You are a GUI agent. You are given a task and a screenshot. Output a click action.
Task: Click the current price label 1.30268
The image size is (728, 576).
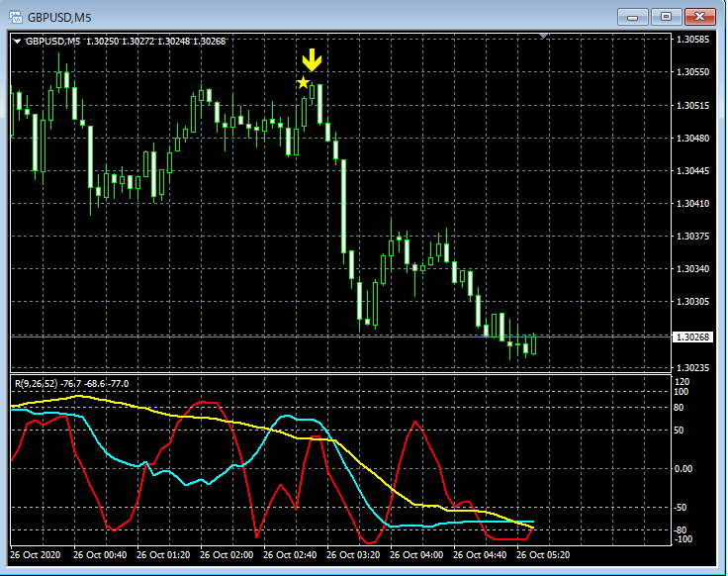(x=692, y=336)
